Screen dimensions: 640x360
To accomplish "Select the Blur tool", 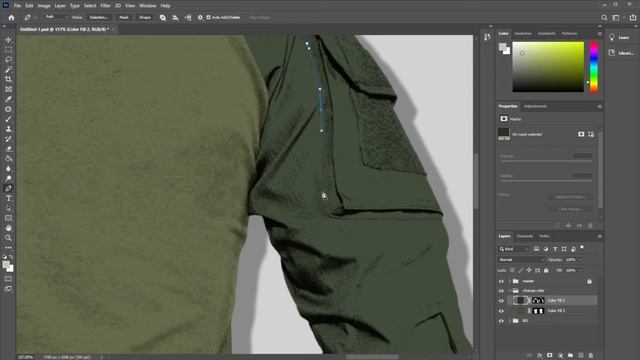I will coord(8,168).
